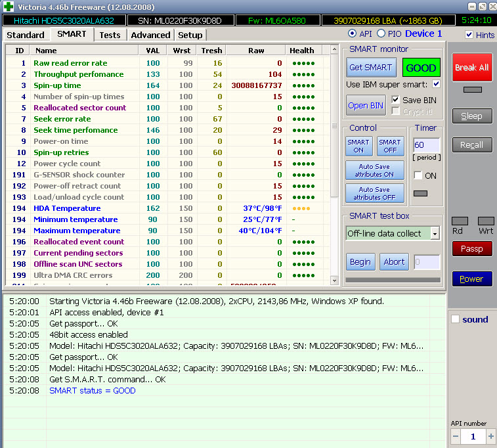Click the SMART table scrollbar thumb
The width and height of the screenshot is (497, 448).
(334, 125)
